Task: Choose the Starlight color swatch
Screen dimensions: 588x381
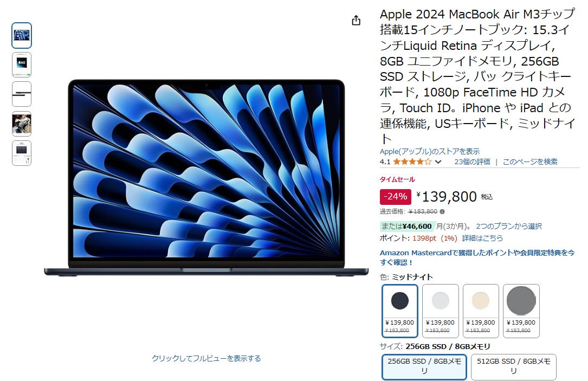Action: click(x=481, y=311)
